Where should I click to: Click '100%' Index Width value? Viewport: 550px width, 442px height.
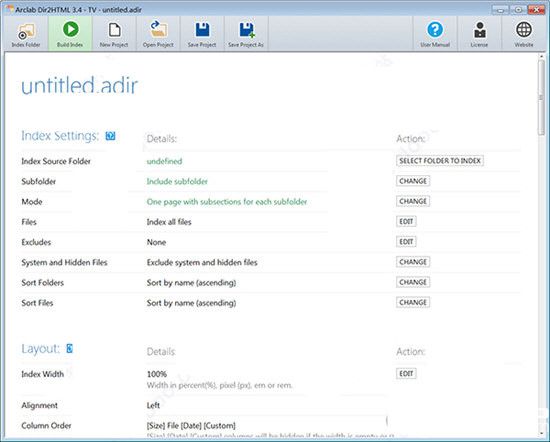(156, 374)
